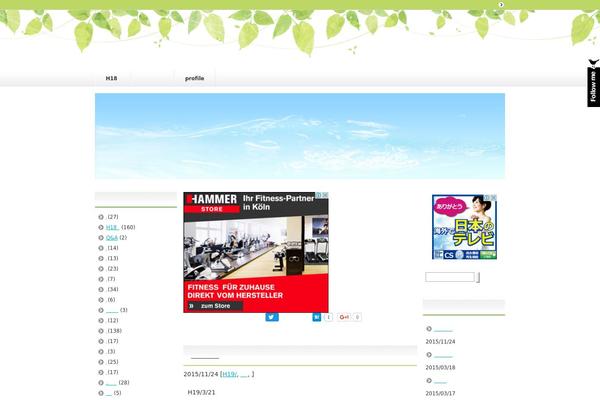Image resolution: width=600 pixels, height=400 pixels.
Task: Click the blog search input field
Action: point(450,277)
